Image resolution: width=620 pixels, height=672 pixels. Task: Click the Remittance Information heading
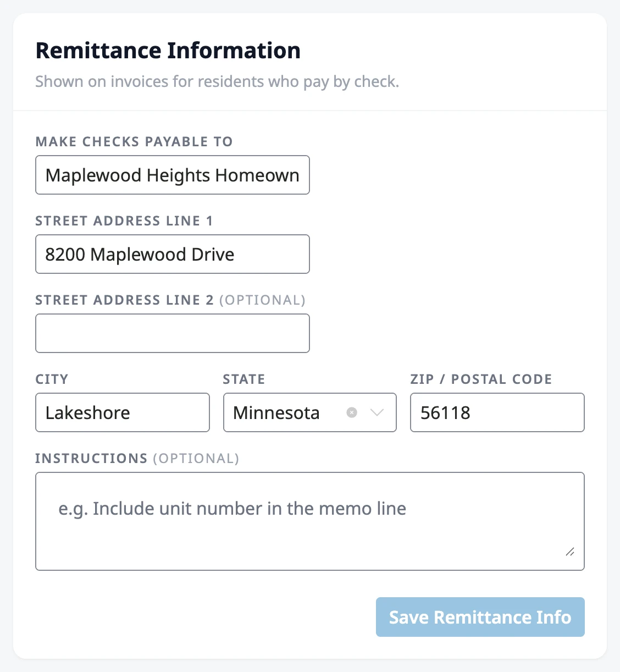168,51
